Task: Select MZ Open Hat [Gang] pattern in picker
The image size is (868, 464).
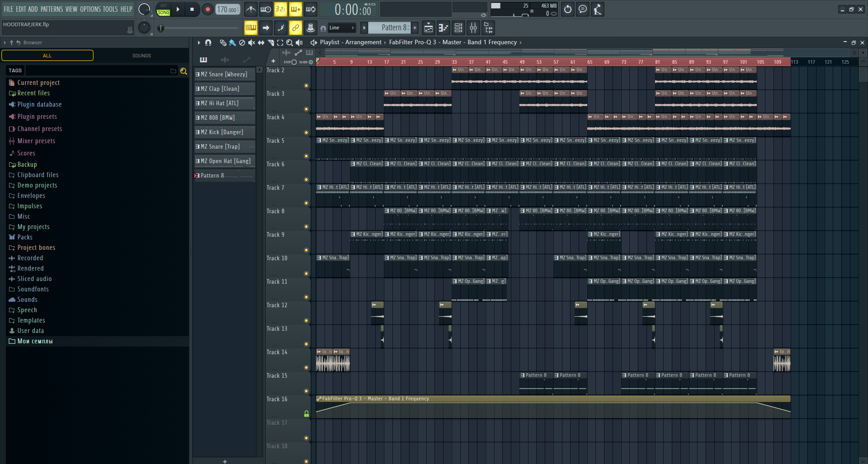Action: (x=225, y=161)
